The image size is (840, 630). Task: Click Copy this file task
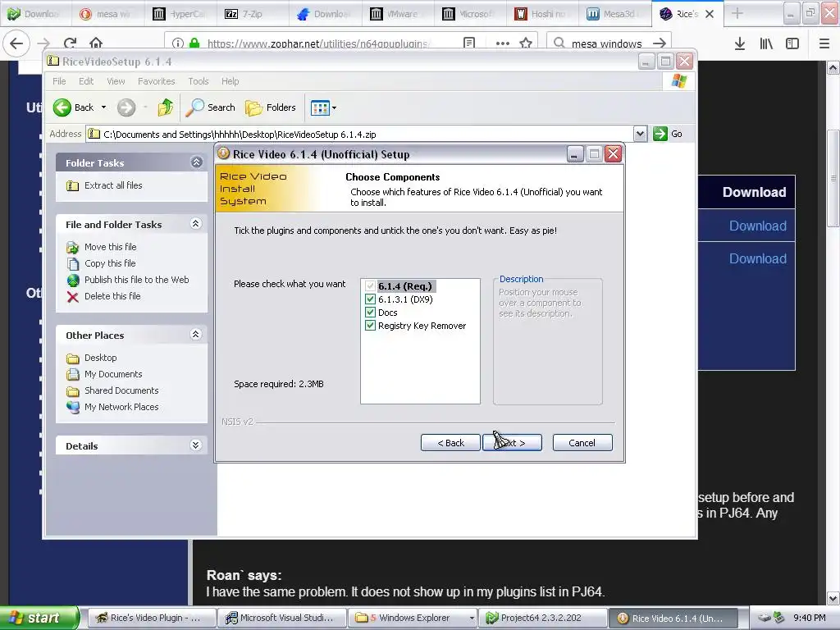coord(101,263)
